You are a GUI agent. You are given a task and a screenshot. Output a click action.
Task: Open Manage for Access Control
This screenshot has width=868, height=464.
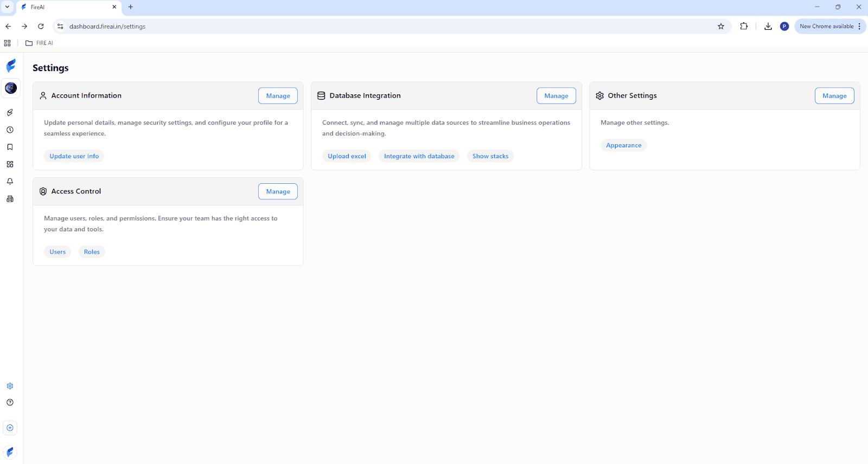(x=278, y=191)
